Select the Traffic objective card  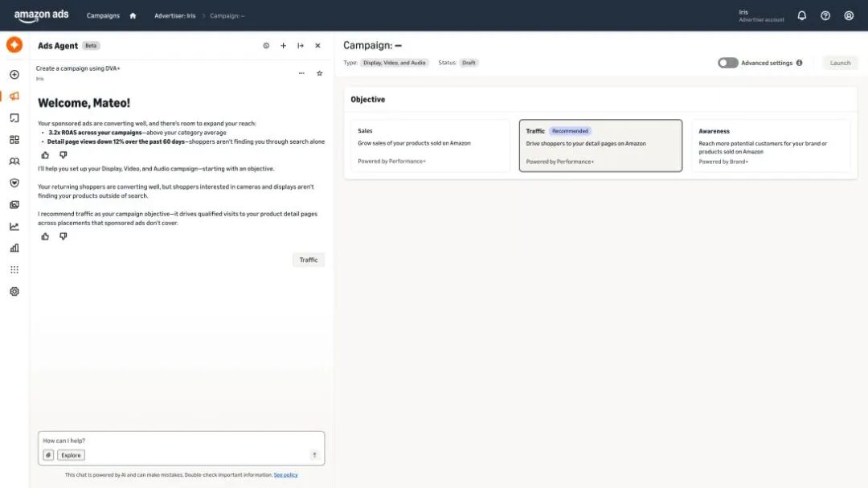(600, 146)
